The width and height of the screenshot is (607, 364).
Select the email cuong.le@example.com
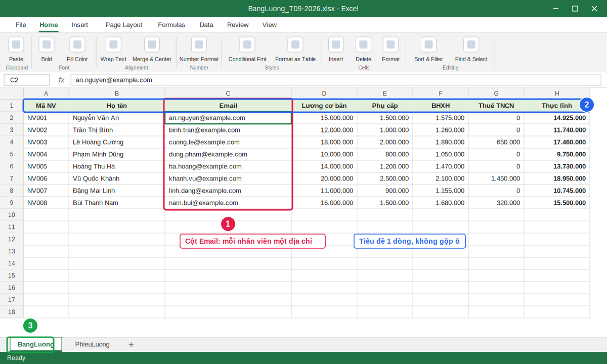point(228,142)
